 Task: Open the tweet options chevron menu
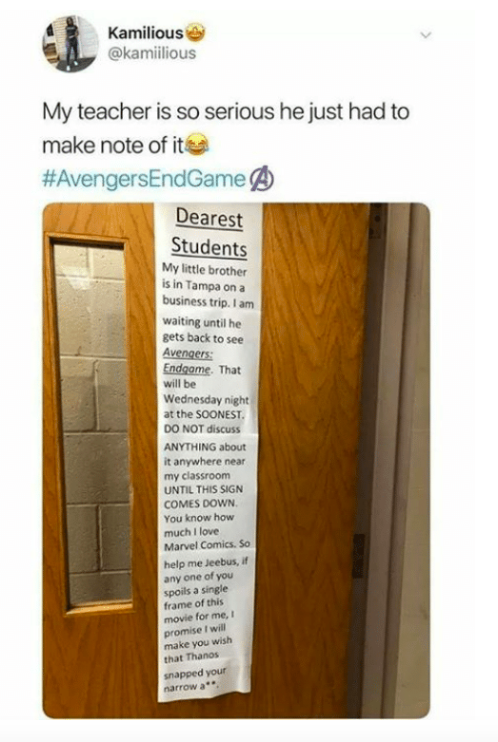coord(427,35)
